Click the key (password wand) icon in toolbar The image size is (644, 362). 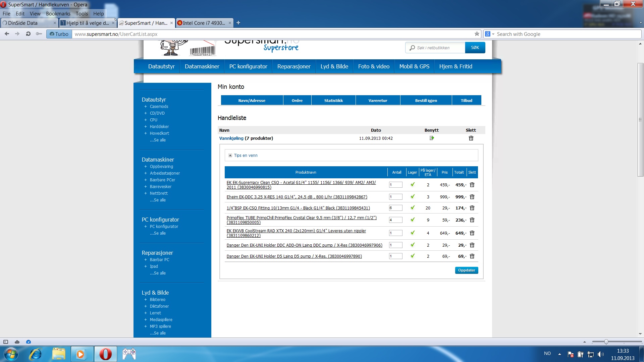pos(39,34)
